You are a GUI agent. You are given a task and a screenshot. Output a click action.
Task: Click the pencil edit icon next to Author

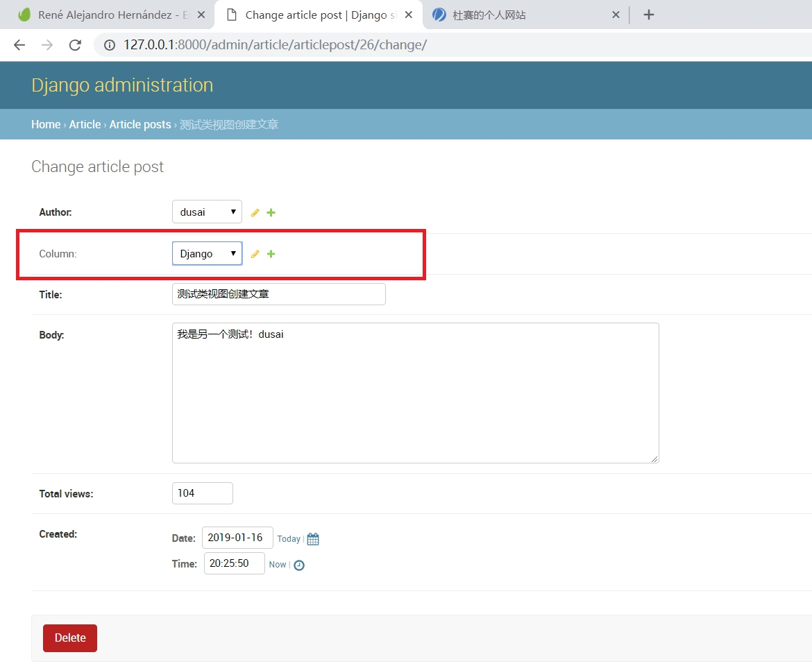pos(255,213)
